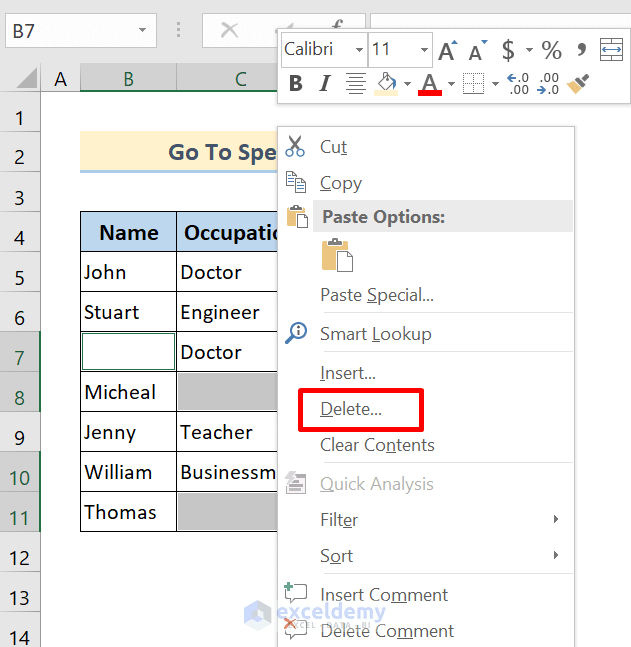Apply the fill color bucket
Screen dimensions: 631x647
tap(386, 84)
